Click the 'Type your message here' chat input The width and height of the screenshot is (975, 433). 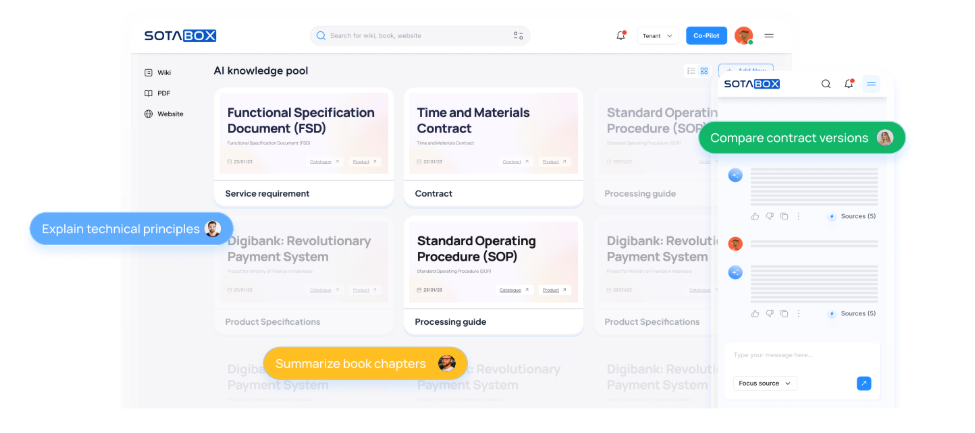pyautogui.click(x=800, y=355)
